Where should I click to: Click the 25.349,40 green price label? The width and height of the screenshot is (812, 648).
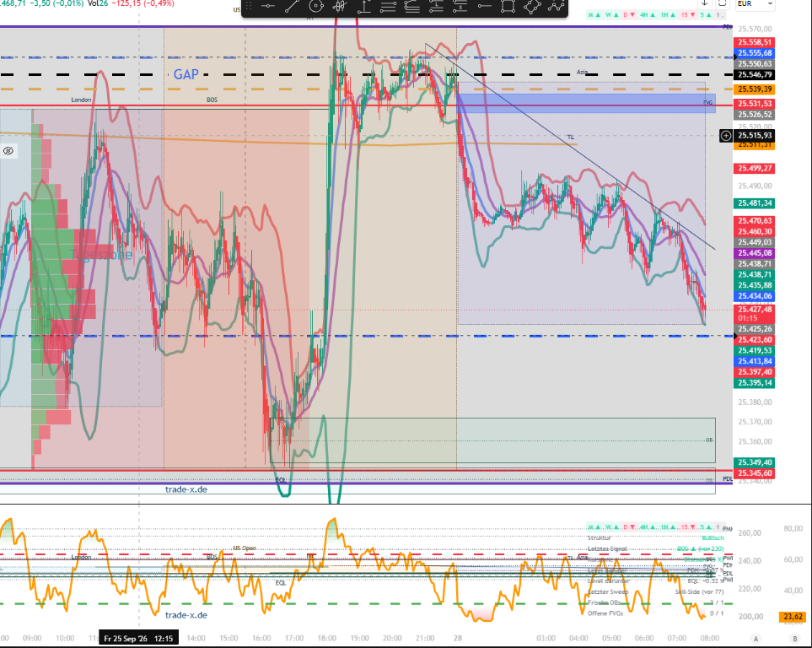(755, 462)
